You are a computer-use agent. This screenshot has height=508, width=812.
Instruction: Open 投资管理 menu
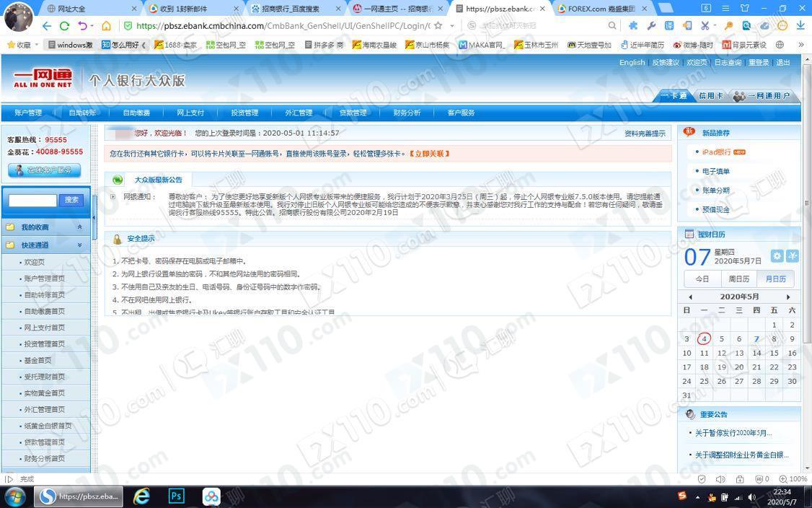(244, 113)
